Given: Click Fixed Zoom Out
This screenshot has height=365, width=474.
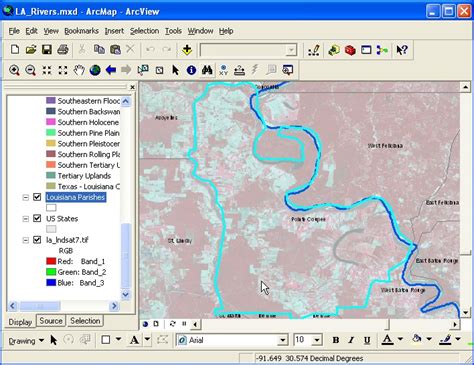Looking at the screenshot, I should click(x=63, y=70).
